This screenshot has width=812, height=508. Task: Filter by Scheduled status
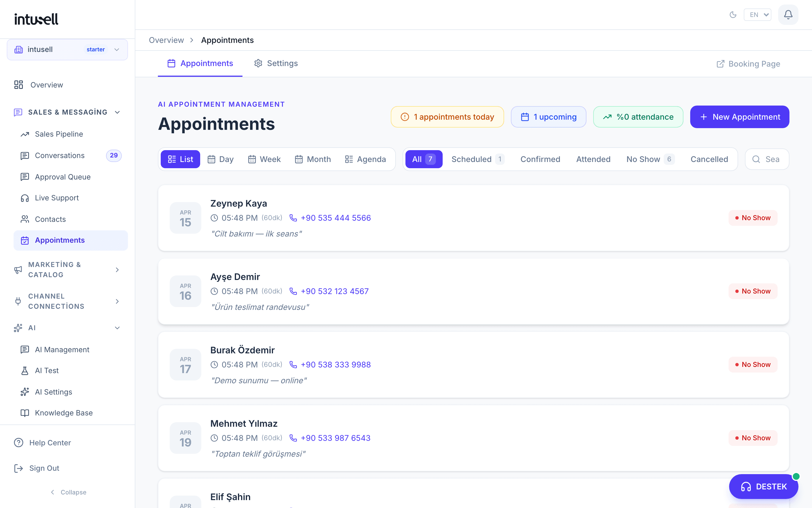[478, 159]
